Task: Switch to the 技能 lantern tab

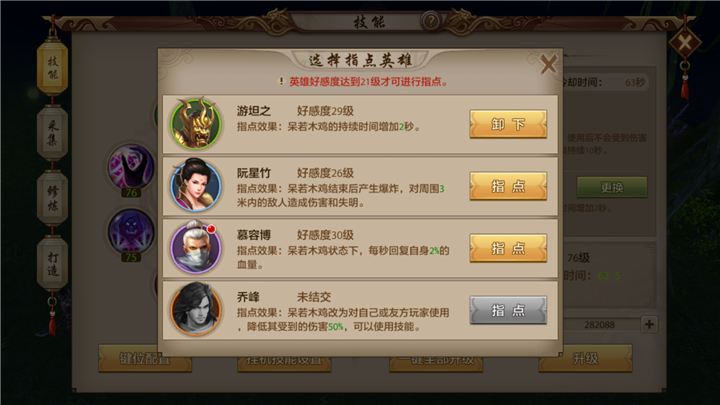Action: (52, 68)
